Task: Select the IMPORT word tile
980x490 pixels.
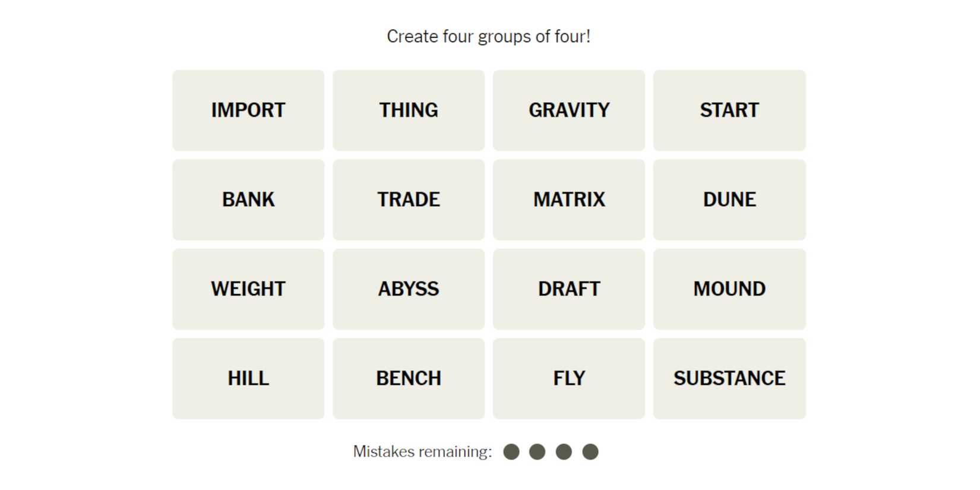Action: [248, 110]
